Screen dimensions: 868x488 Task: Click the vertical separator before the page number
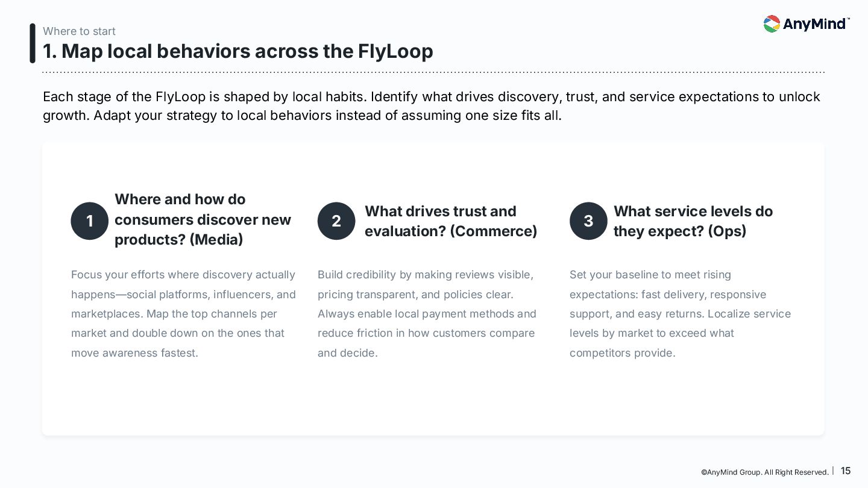(x=833, y=471)
